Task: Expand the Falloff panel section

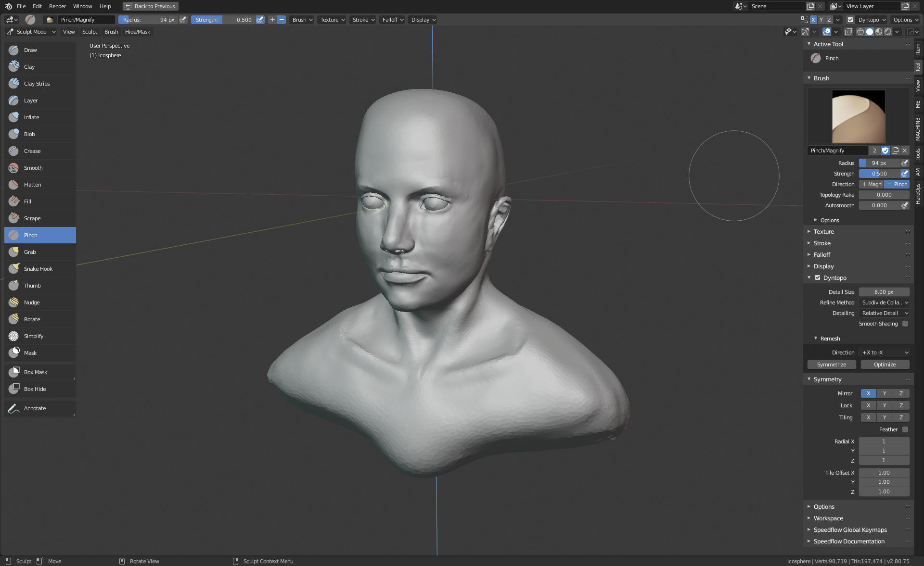Action: click(822, 255)
